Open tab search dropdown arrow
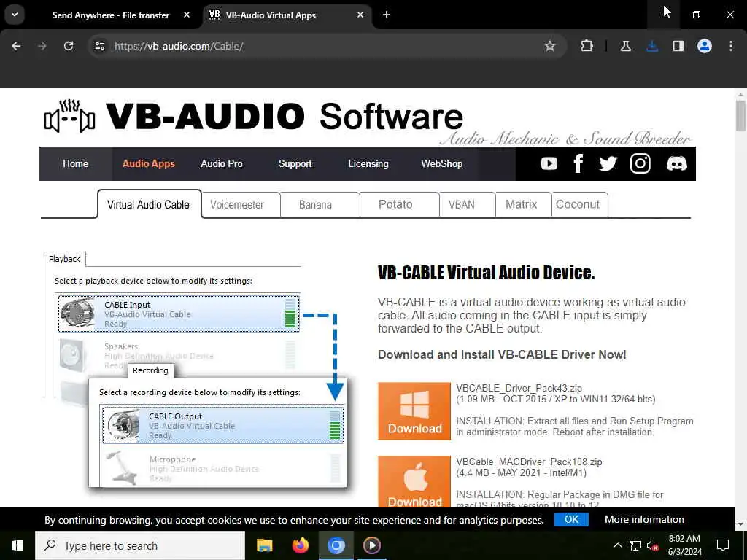Screen dimensions: 747x560 [15, 15]
